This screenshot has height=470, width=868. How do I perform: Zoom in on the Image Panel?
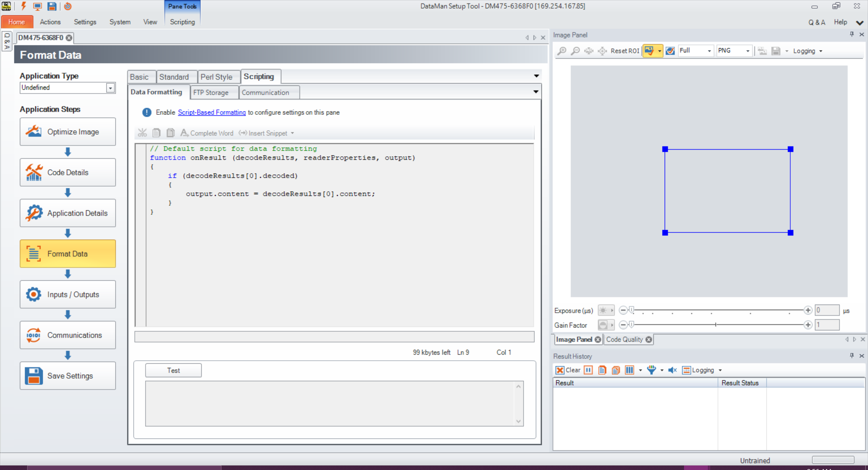pyautogui.click(x=561, y=51)
